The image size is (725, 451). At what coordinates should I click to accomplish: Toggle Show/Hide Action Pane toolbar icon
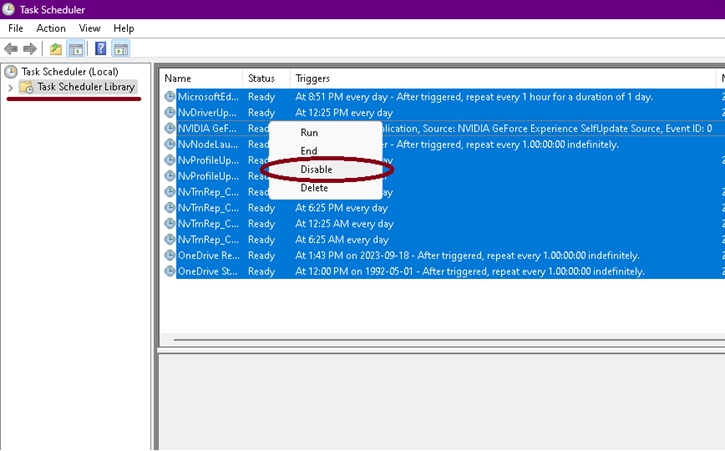point(120,49)
